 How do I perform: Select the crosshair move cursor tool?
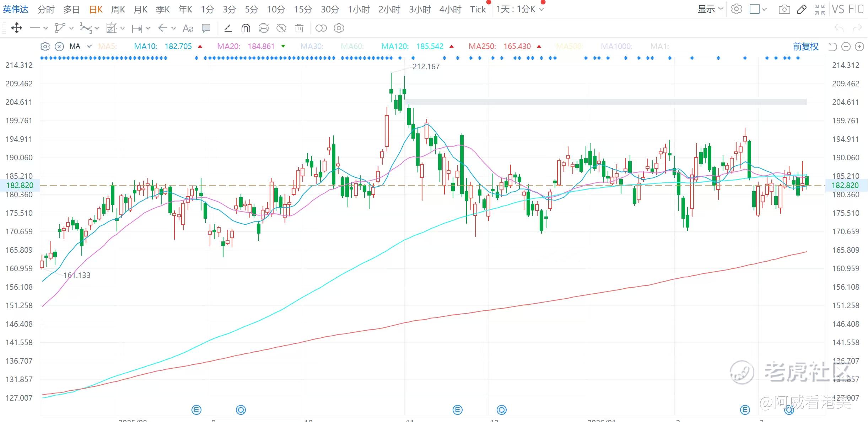[x=16, y=28]
